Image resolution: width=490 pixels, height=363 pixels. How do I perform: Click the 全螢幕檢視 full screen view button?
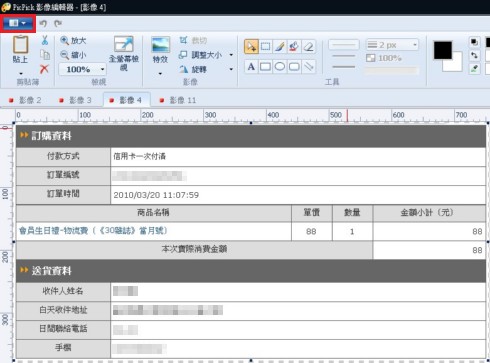pyautogui.click(x=124, y=53)
